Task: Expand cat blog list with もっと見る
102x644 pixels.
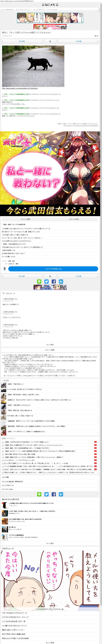Action: (x=50, y=543)
